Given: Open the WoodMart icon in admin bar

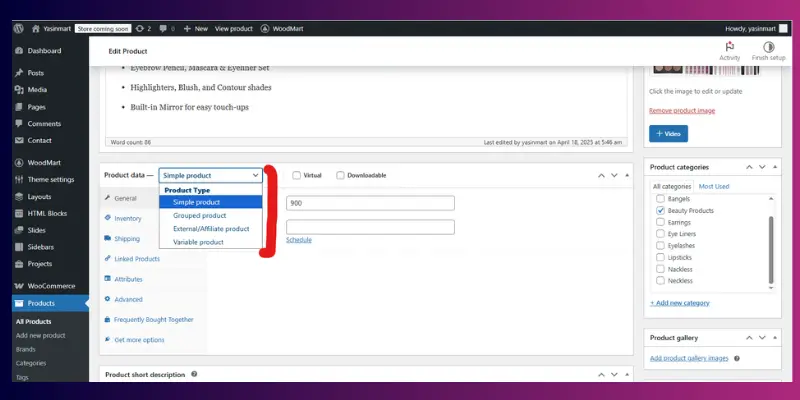Looking at the screenshot, I should pyautogui.click(x=265, y=29).
